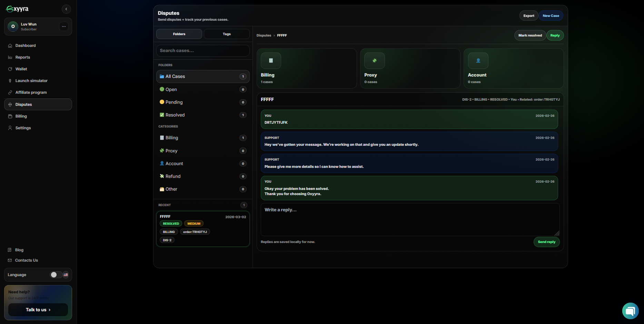The height and width of the screenshot is (324, 644).
Task: Collapse the sidebar with chevron button
Action: point(66,9)
